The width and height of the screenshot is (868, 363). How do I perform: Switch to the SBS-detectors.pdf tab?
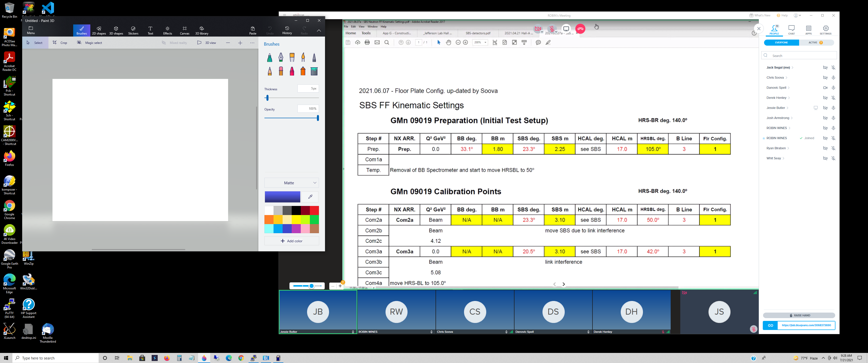point(478,33)
